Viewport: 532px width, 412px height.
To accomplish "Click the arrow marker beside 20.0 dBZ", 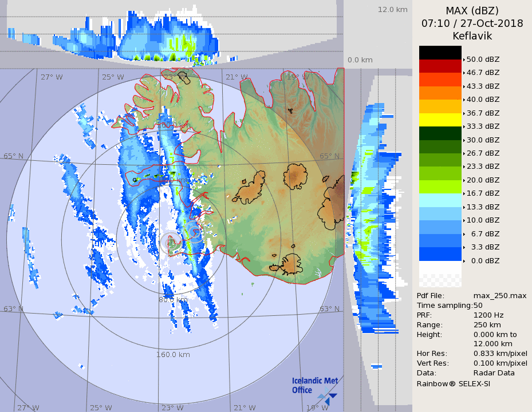I will click(464, 180).
